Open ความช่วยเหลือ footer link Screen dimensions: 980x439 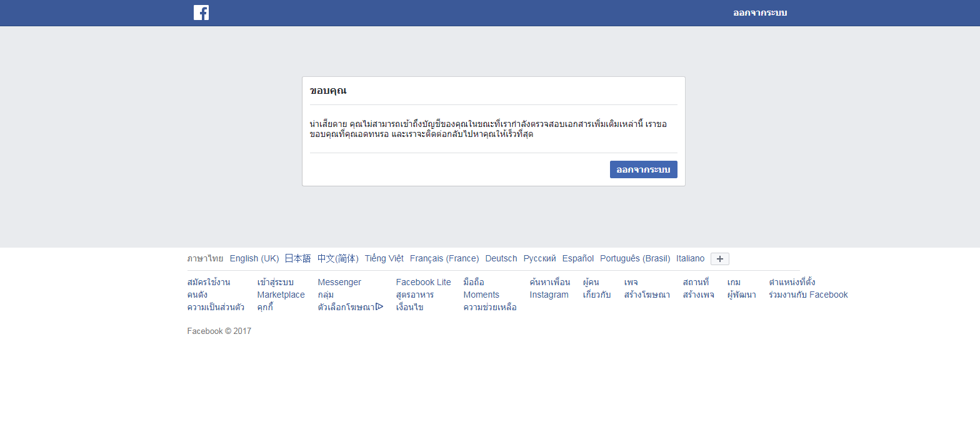[490, 307]
